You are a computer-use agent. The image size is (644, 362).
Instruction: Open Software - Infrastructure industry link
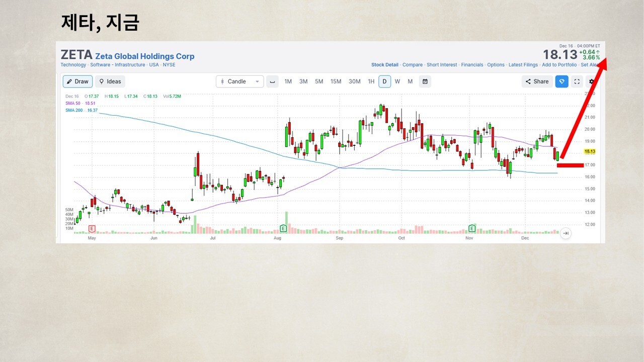[x=118, y=65]
